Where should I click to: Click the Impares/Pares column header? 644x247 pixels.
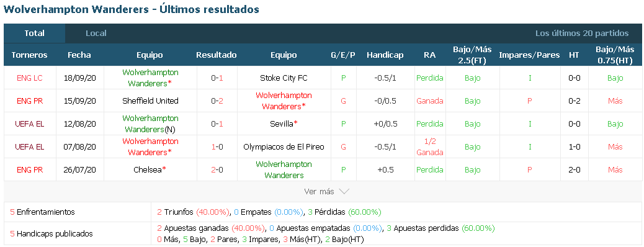click(x=529, y=55)
